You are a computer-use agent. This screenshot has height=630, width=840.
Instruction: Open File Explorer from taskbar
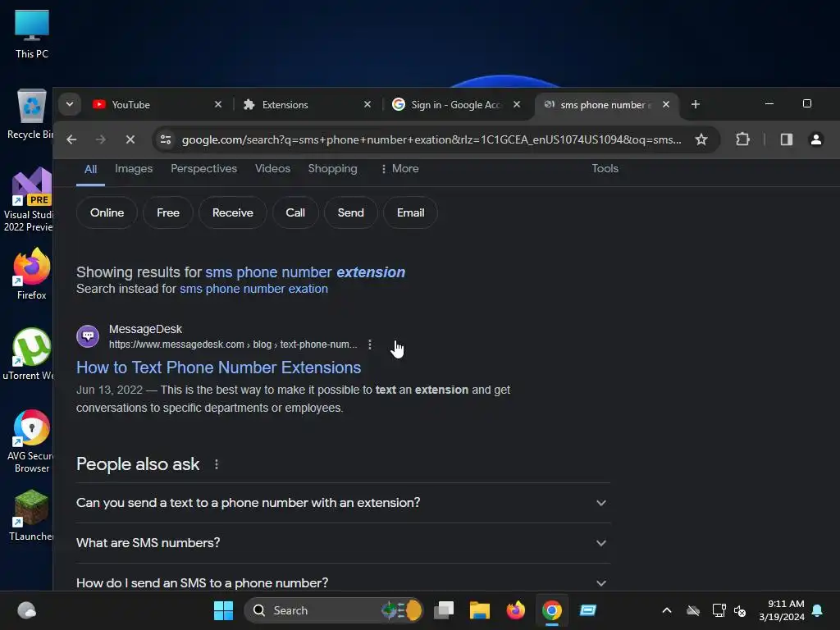point(479,610)
